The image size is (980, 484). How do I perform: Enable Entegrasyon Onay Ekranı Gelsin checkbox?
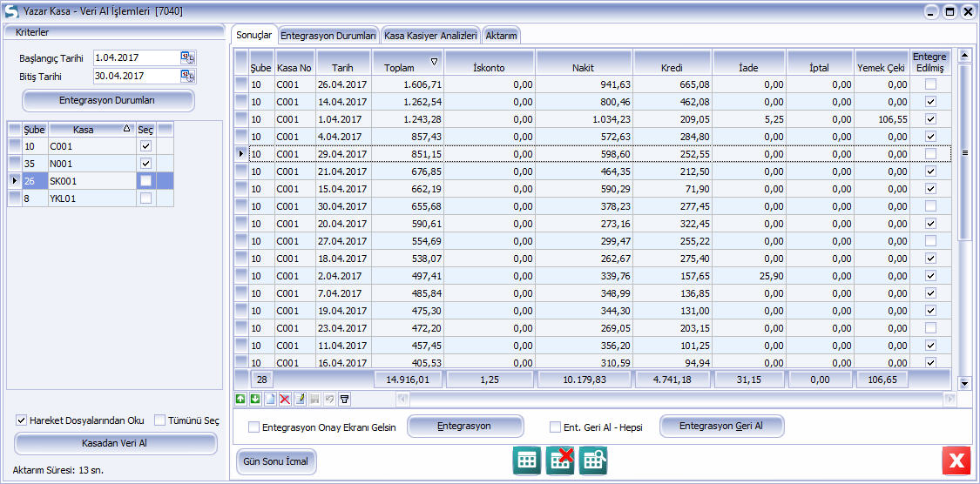pos(254,427)
